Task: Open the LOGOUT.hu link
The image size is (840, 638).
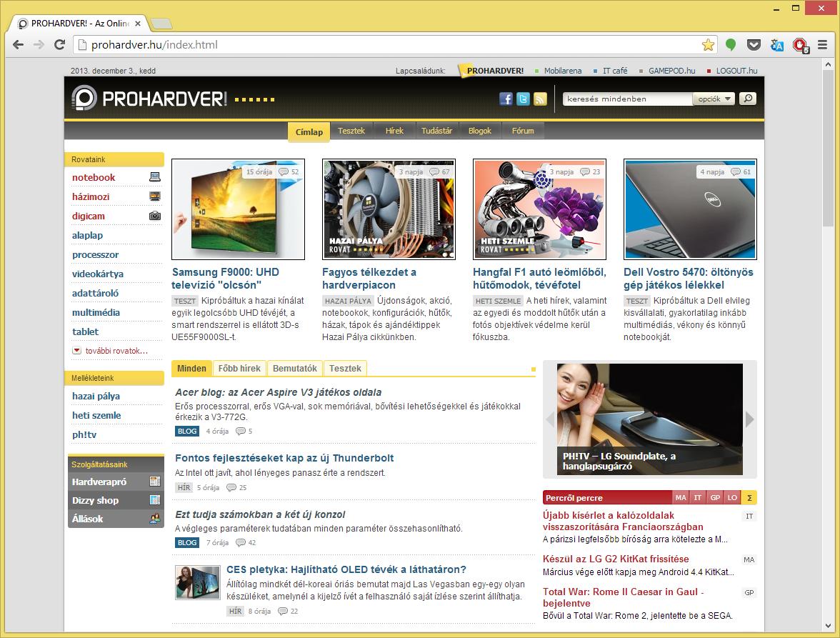Action: (x=736, y=71)
